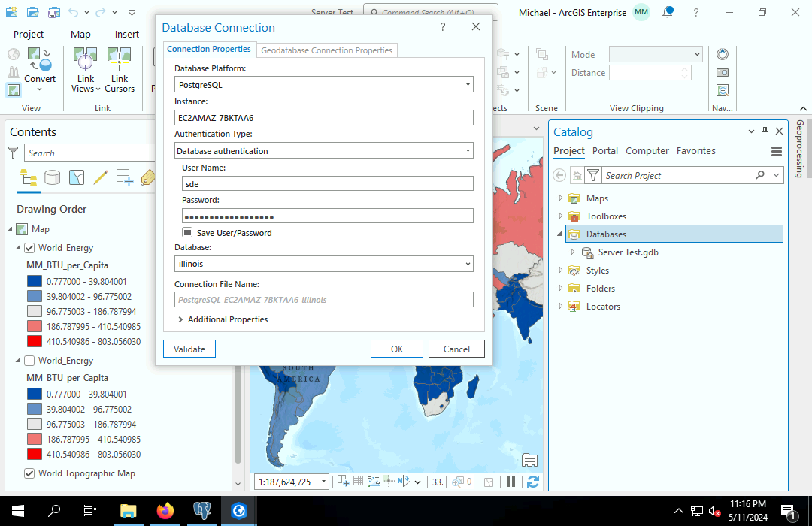Click the Connection File Name field
Image resolution: width=812 pixels, height=526 pixels.
323,300
